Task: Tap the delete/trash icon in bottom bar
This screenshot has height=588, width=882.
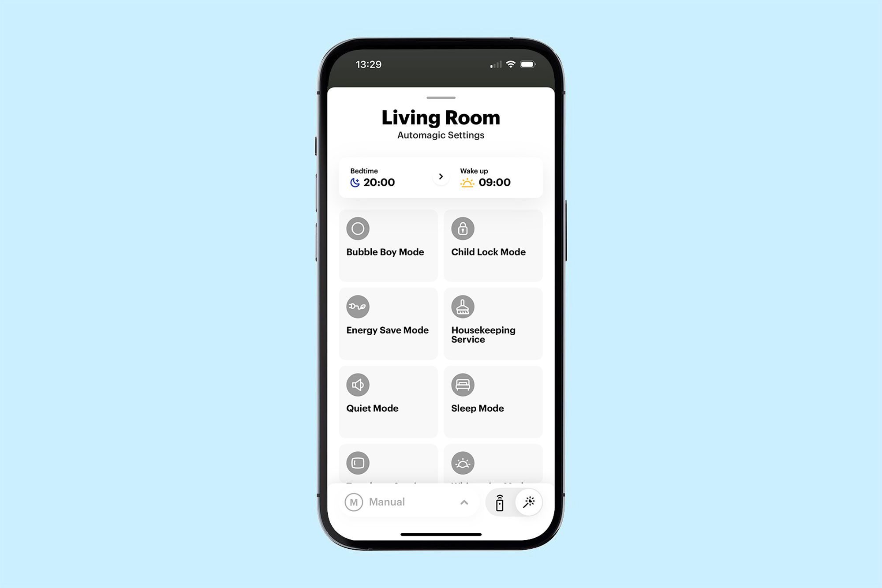Action: click(500, 502)
